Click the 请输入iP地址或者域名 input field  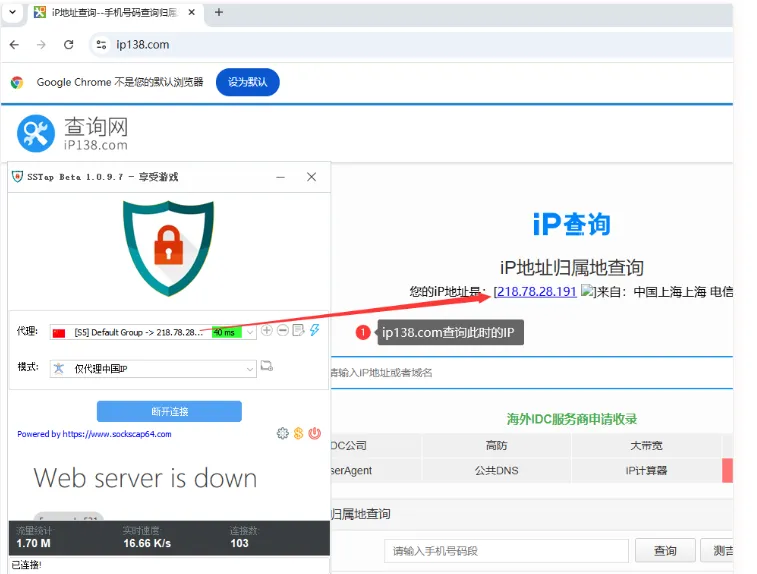(x=531, y=373)
